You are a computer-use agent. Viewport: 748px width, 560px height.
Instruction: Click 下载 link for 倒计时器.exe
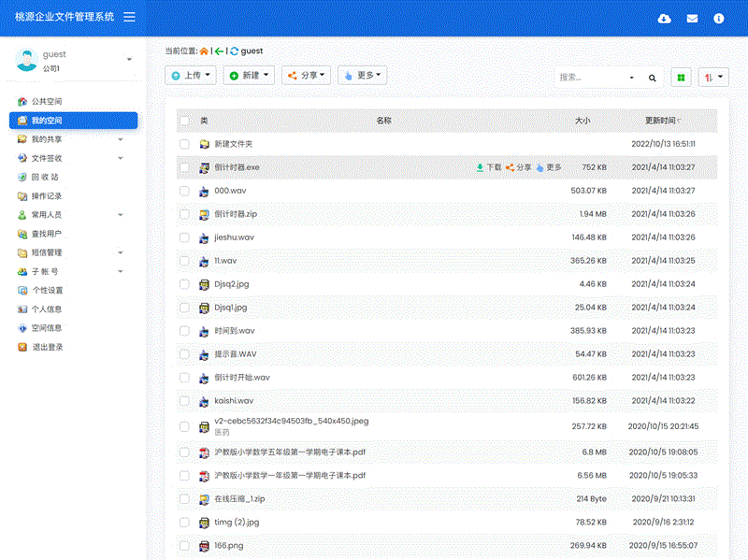point(488,167)
